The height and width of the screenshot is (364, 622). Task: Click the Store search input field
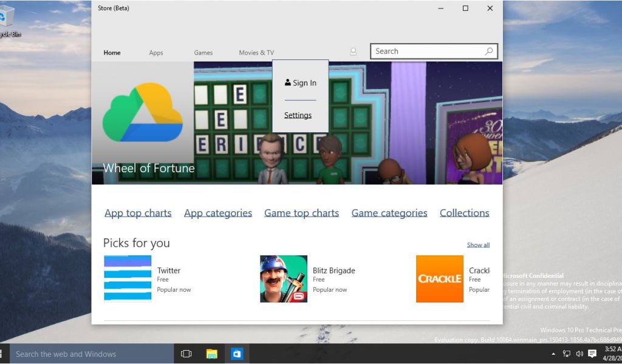[425, 52]
